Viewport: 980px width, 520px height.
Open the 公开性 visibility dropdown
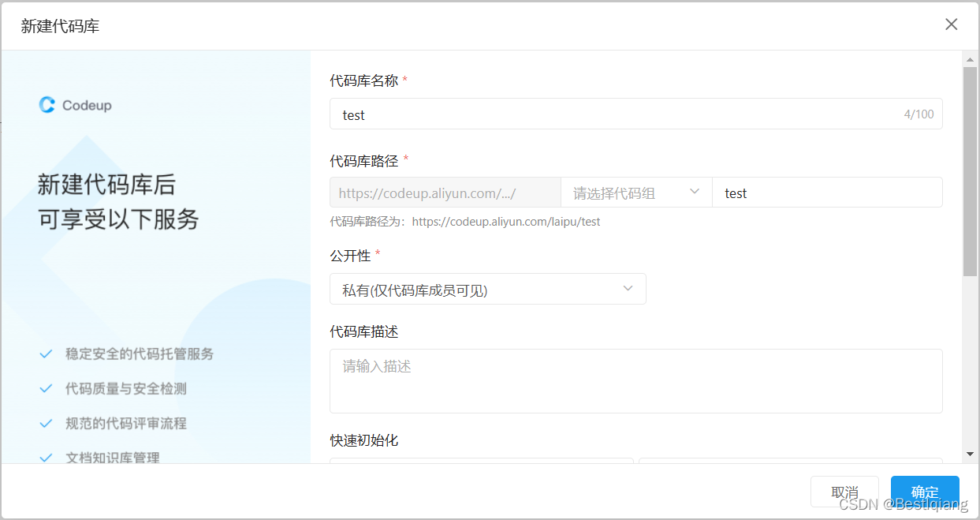click(487, 289)
